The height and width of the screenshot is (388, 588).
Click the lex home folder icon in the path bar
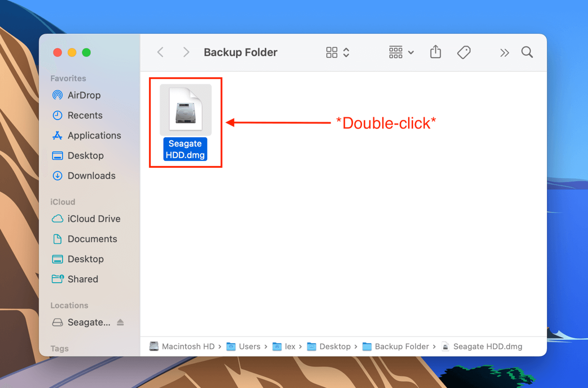click(x=277, y=346)
